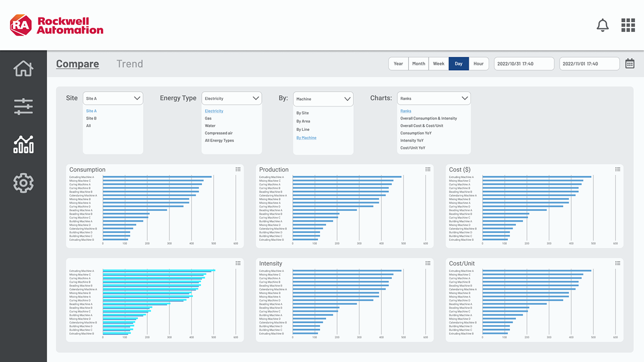Select the Year time range
This screenshot has width=644, height=362.
(x=399, y=63)
